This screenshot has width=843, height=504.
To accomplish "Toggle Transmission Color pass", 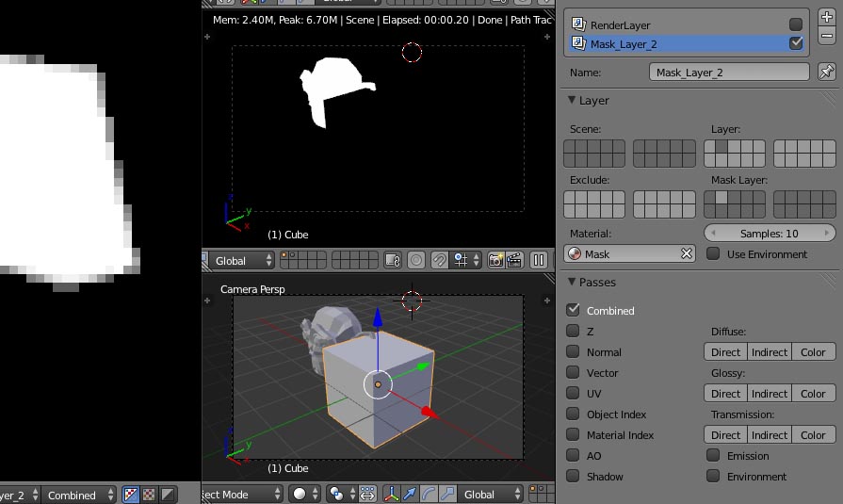I will click(814, 434).
